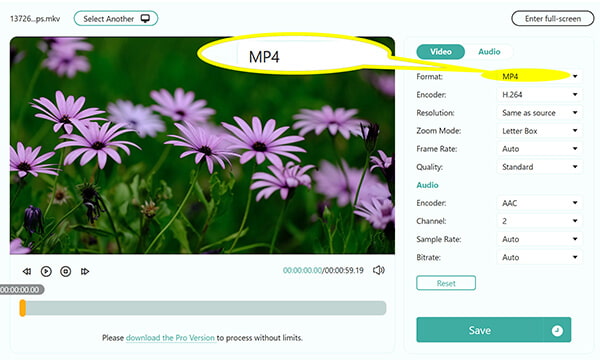Click the flower video preview

point(202,145)
